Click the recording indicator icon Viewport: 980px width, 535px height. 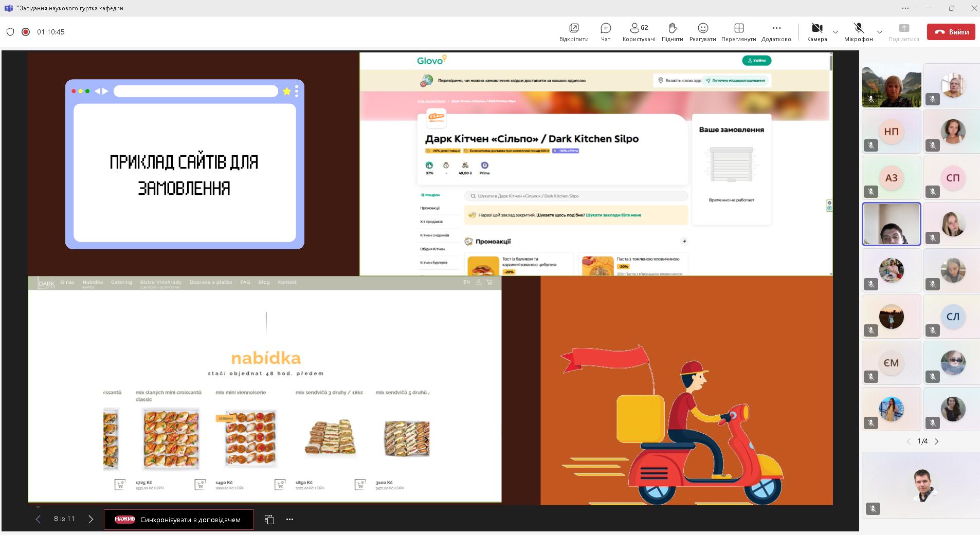[x=26, y=32]
